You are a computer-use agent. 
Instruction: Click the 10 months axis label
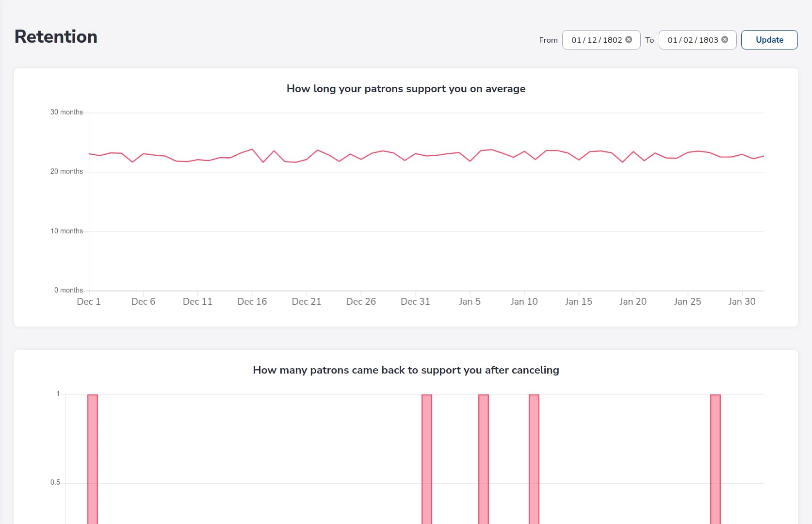tap(66, 231)
